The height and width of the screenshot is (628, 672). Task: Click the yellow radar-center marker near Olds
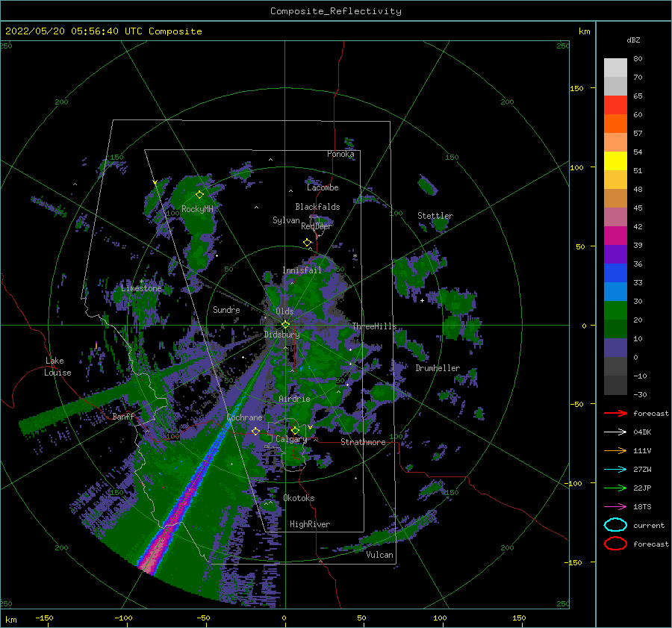pyautogui.click(x=285, y=325)
